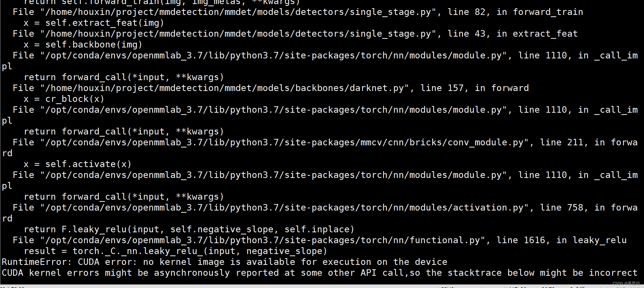The height and width of the screenshot is (288, 644).
Task: Click the 'CUDA kernel errors might be asynchronously' line
Action: (319, 273)
